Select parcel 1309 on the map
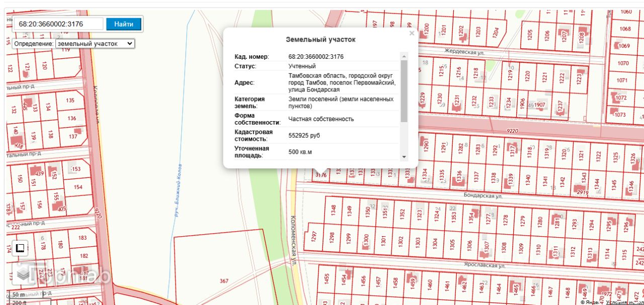 click(x=521, y=248)
